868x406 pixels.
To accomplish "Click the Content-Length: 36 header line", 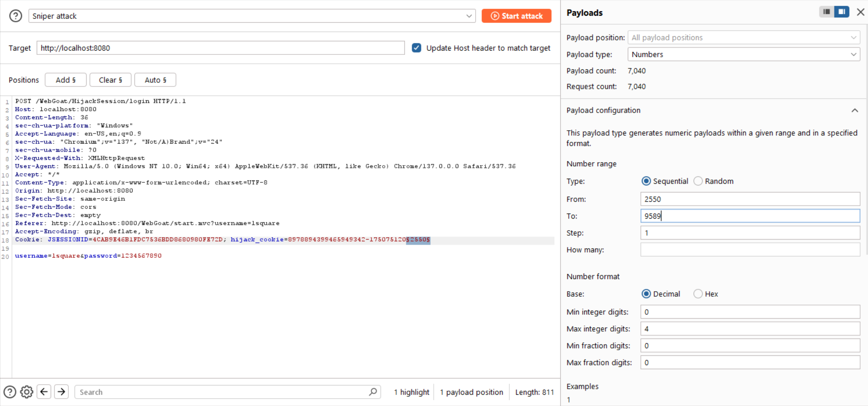I will point(52,117).
